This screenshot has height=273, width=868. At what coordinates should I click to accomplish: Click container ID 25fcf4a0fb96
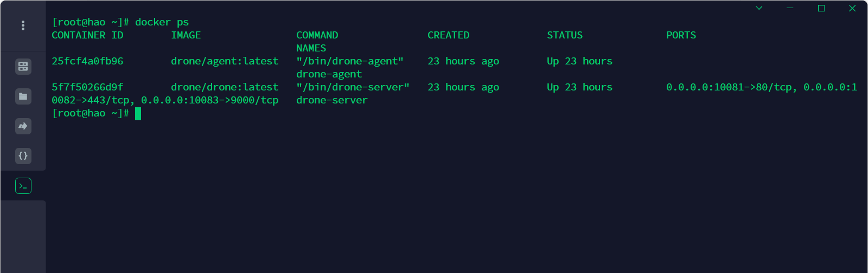(87, 61)
